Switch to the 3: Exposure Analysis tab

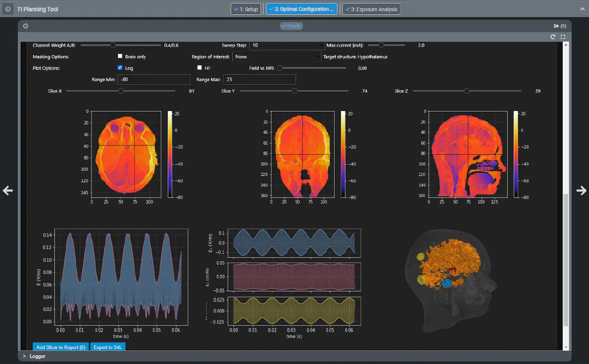(x=371, y=9)
